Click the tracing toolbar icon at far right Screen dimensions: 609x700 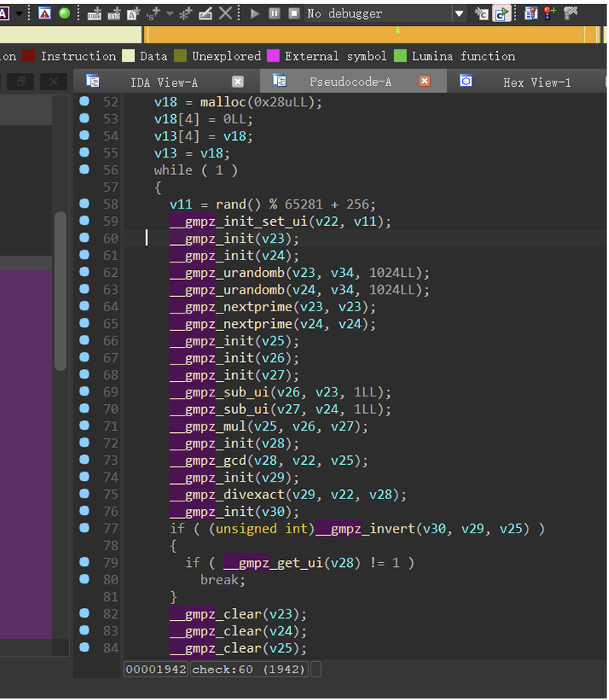[571, 14]
